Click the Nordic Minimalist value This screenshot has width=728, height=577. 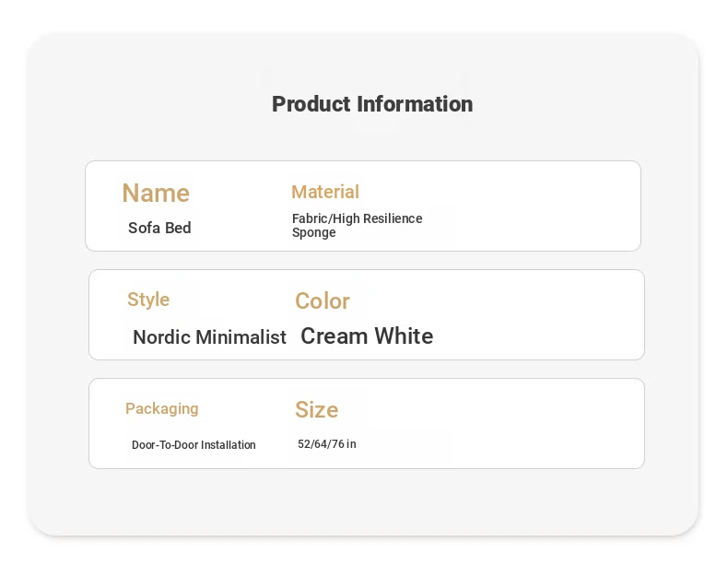[x=209, y=336]
